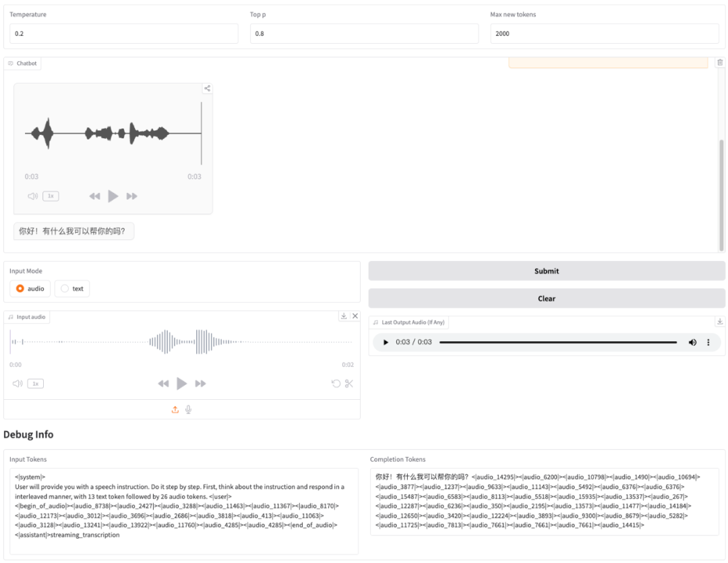Click the Chinese chatbot reply message

(x=74, y=231)
